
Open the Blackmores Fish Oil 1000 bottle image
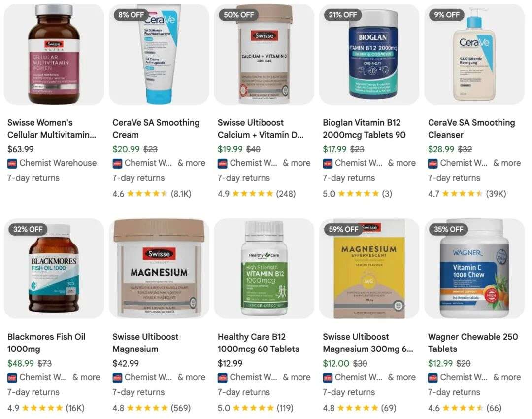[x=54, y=269]
